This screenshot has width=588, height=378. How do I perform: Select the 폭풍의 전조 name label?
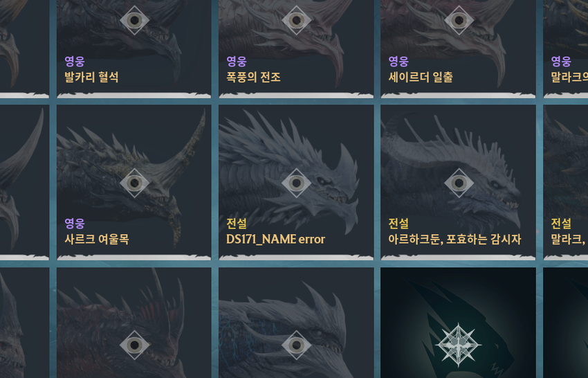coord(253,78)
